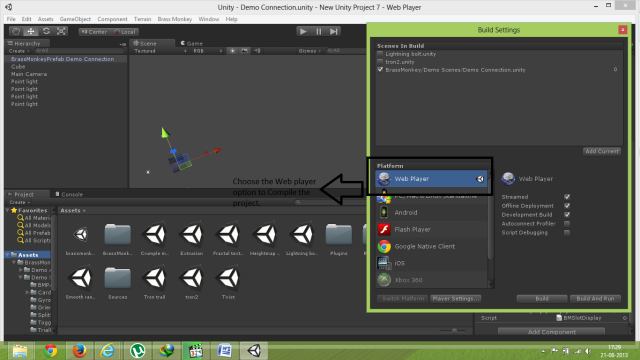640x360 pixels.
Task: Collapse the Assets folder tree
Action: (8, 255)
